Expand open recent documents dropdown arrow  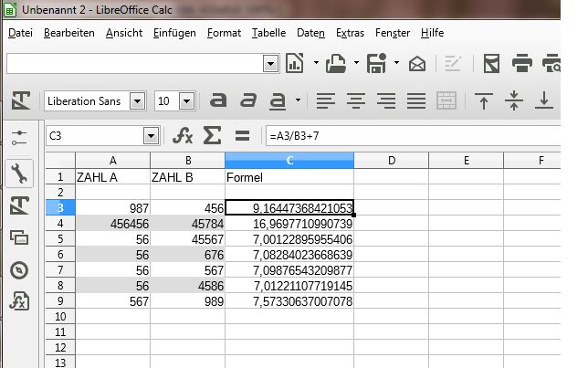pos(356,63)
